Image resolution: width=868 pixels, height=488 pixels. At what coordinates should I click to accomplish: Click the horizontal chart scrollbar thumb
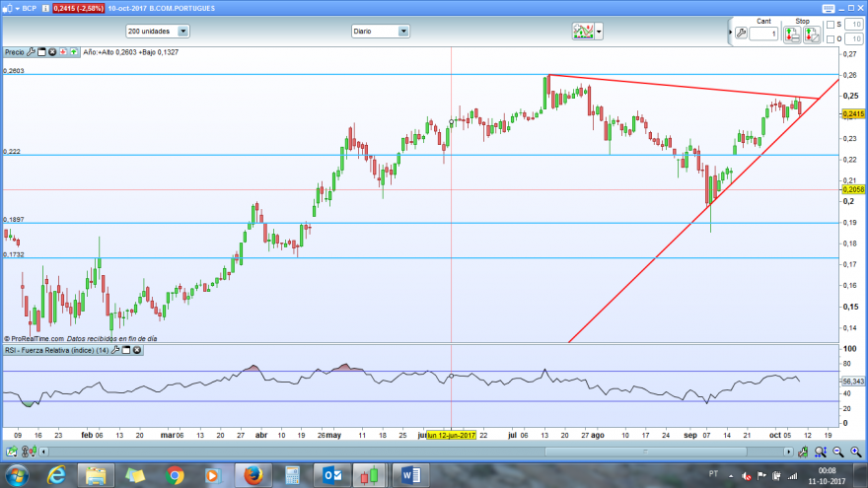[x=645, y=453]
